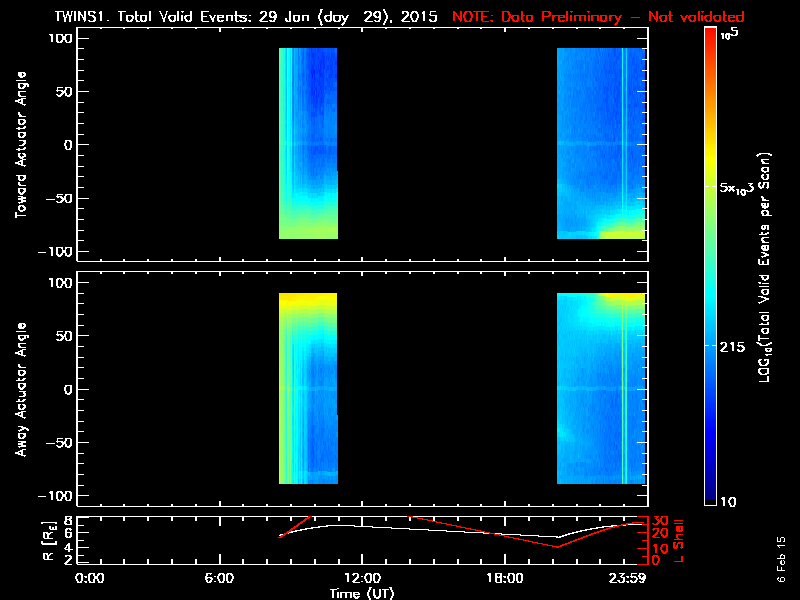Click the 'Away Actuator Angle' axis label
The height and width of the screenshot is (600, 800).
tap(20, 390)
